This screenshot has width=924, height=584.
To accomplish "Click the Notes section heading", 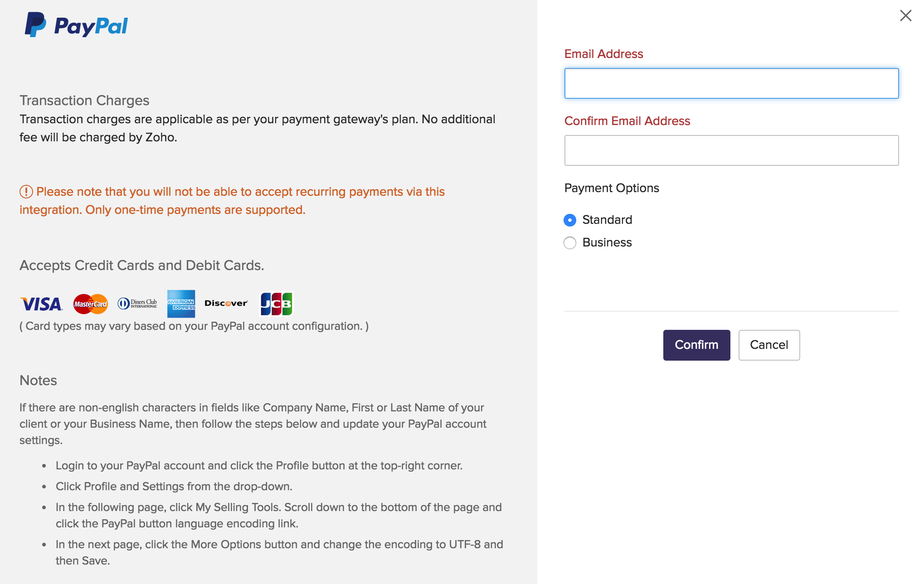I will click(x=38, y=381).
